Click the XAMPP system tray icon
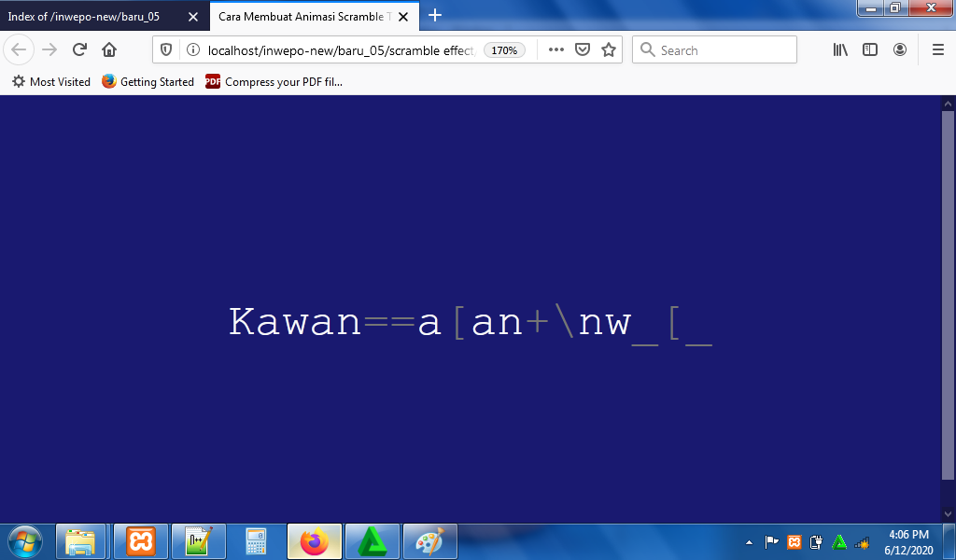 794,541
